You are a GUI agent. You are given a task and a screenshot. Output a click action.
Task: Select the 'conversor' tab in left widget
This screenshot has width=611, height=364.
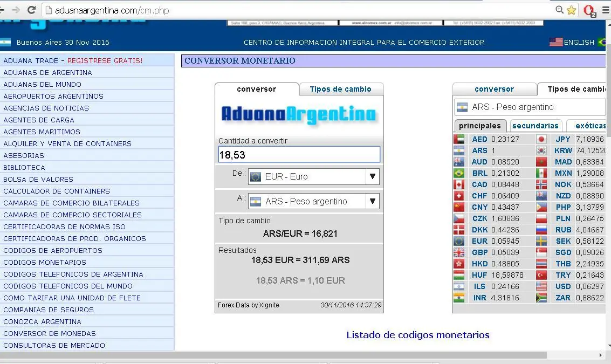tap(256, 89)
